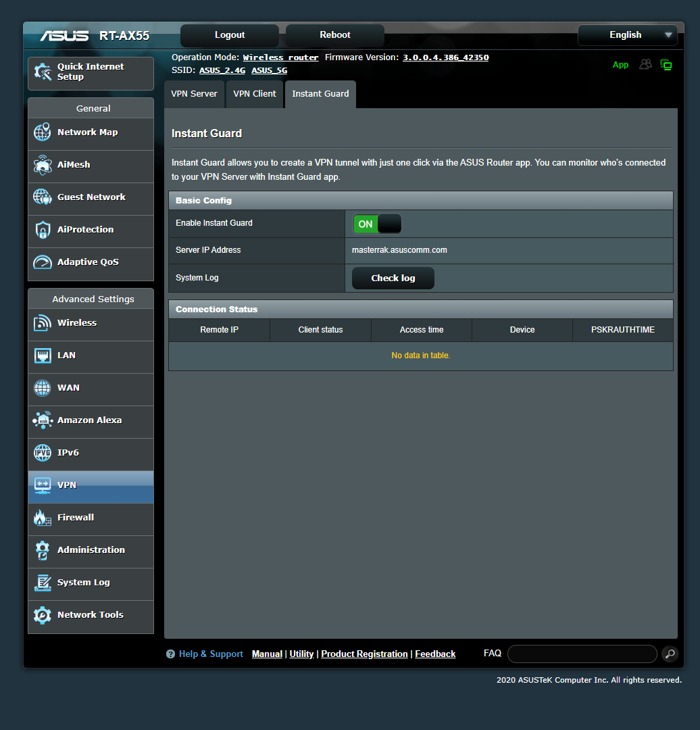The height and width of the screenshot is (730, 700).
Task: Open Network Map globe icon
Action: coord(43,132)
